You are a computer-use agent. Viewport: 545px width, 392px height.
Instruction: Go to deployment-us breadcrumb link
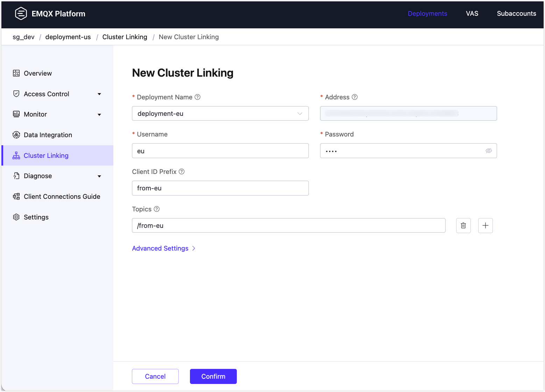click(x=68, y=37)
